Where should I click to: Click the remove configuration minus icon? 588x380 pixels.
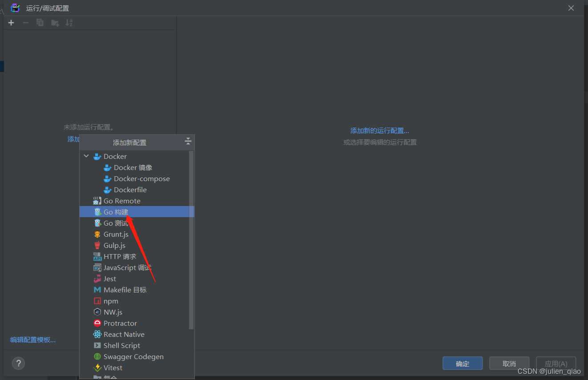[x=26, y=23]
